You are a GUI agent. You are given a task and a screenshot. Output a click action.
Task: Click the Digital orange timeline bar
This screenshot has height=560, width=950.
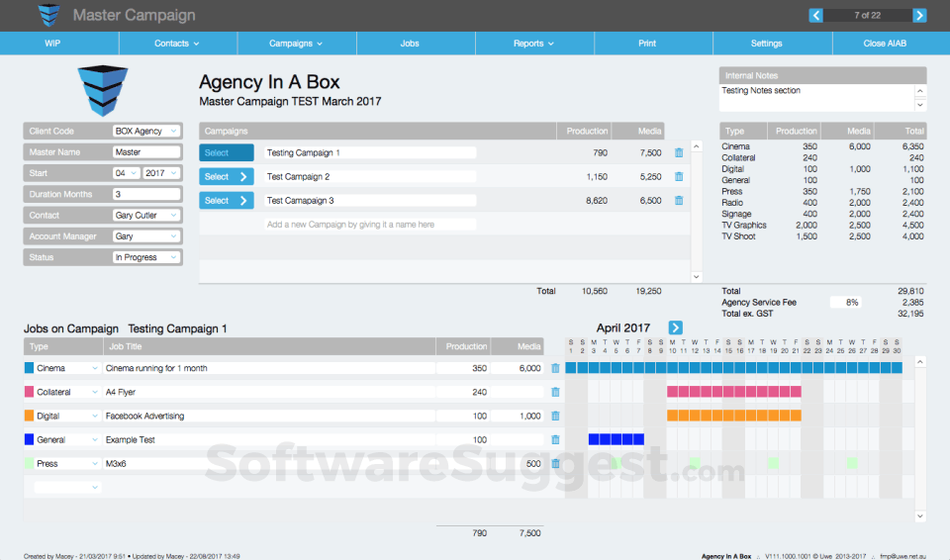(733, 416)
